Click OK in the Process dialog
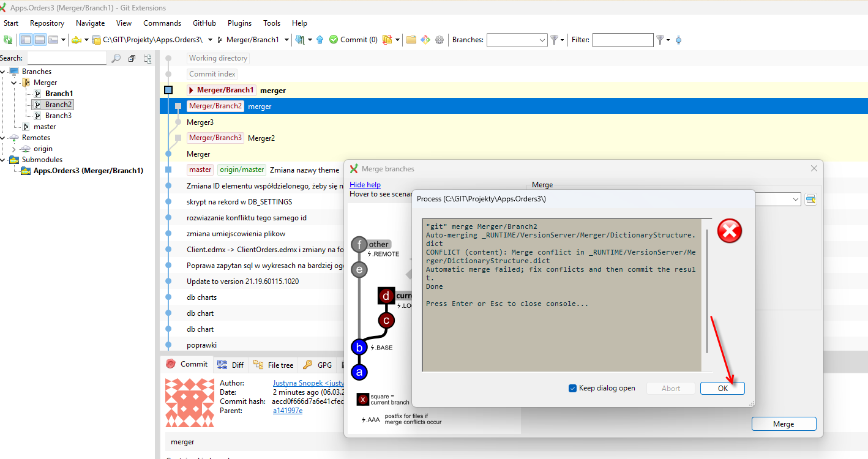This screenshot has width=868, height=459. [x=722, y=388]
